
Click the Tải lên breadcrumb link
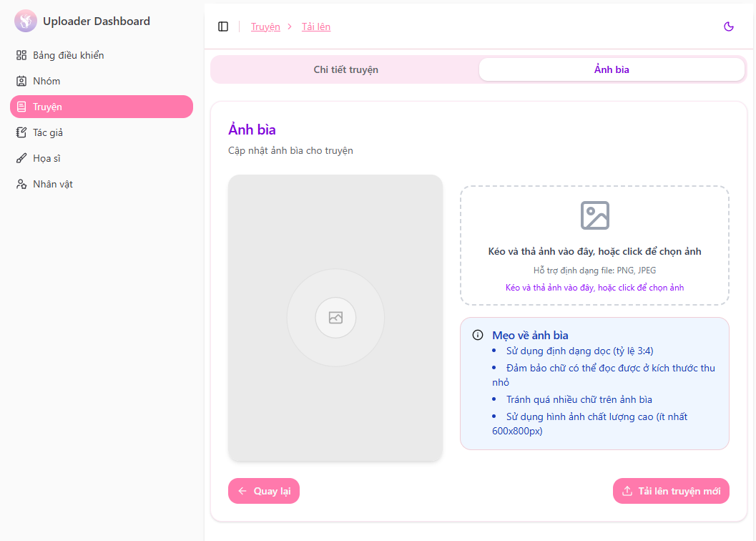(x=316, y=26)
